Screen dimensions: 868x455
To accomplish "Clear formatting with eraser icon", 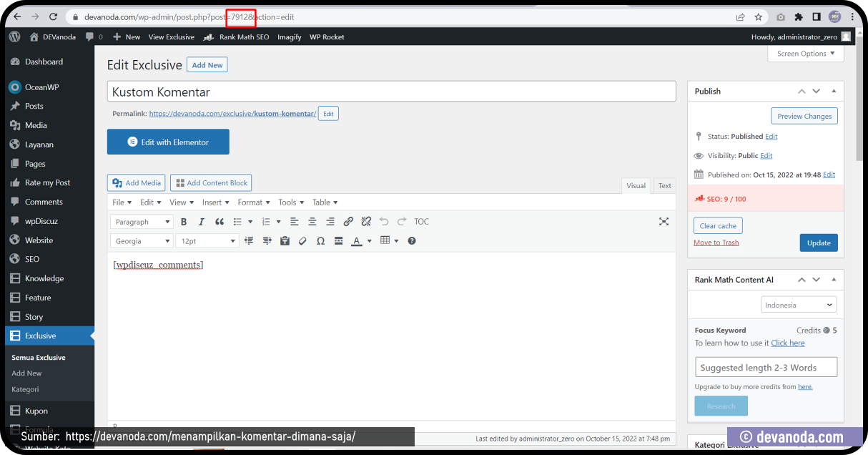I will click(x=302, y=241).
